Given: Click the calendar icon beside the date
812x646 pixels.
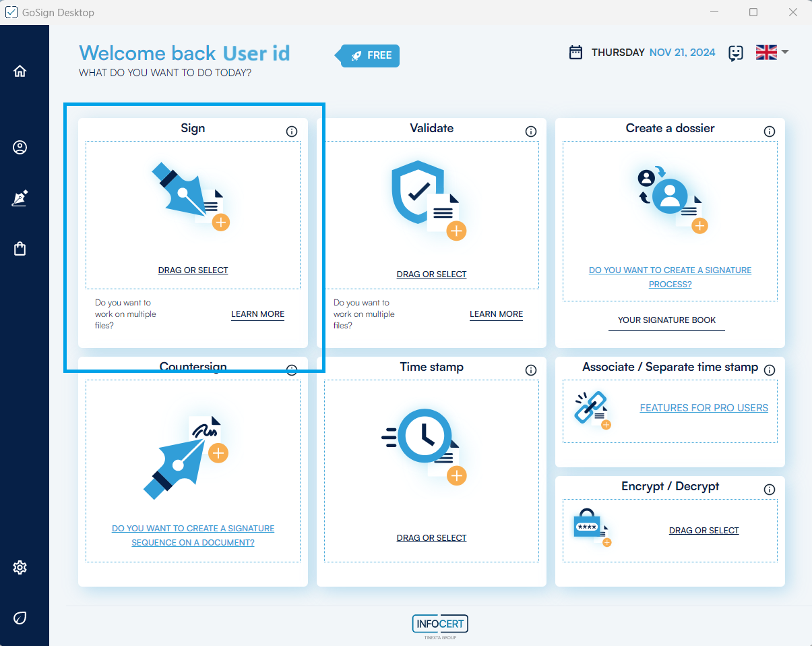Looking at the screenshot, I should point(575,53).
